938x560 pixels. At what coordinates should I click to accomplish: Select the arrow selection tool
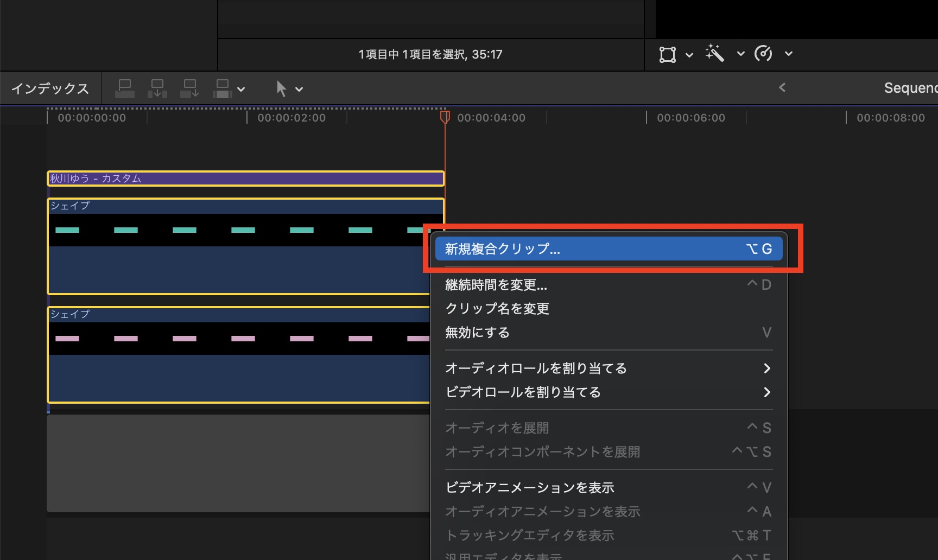click(281, 88)
